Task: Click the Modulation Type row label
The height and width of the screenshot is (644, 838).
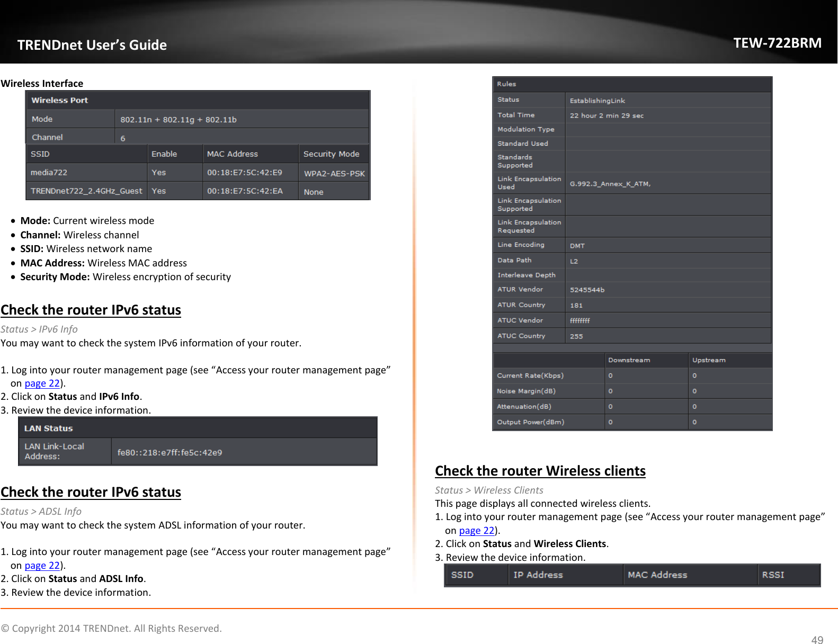Action: click(526, 129)
